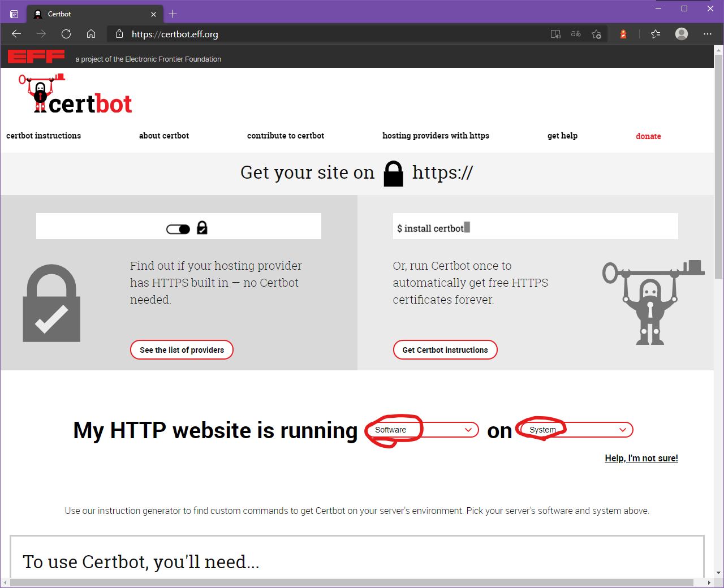Open contribute to certbot page

[x=286, y=136]
